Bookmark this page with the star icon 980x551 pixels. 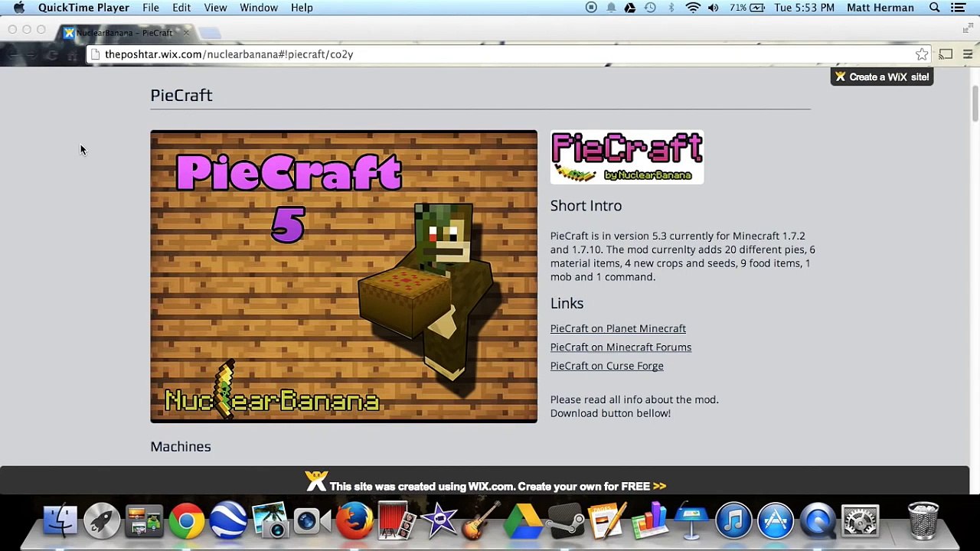pos(922,54)
